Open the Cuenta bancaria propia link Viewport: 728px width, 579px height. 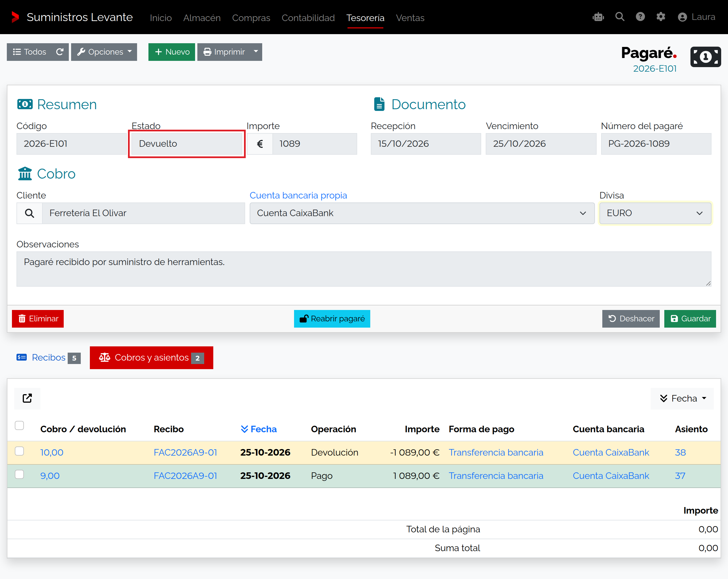[x=298, y=195]
